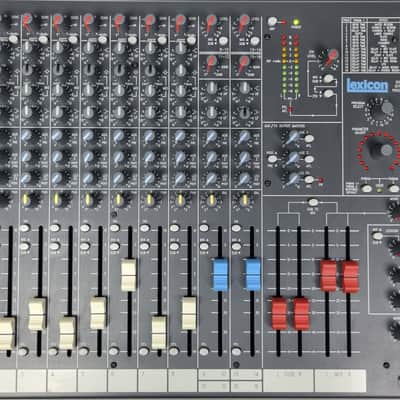Push the bottom button below channel 7 fader
Viewport: 400px width, 400px height.
coord(144,351)
